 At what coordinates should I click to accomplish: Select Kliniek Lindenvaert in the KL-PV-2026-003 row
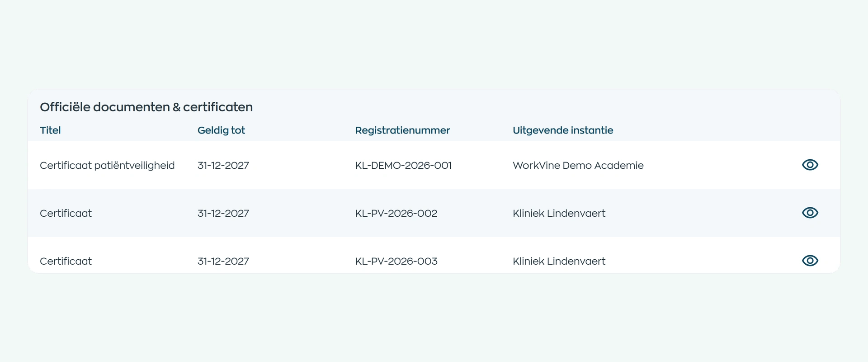click(x=559, y=262)
